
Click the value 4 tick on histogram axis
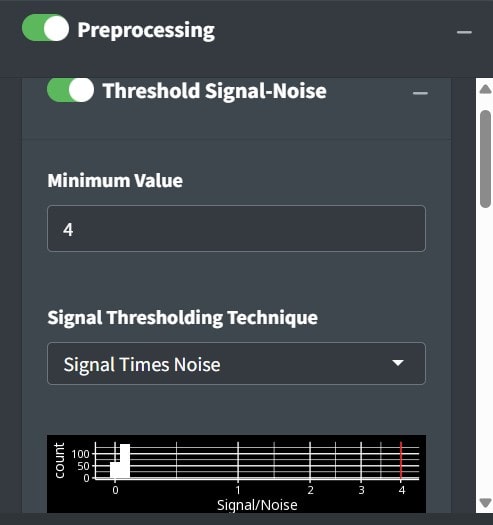(402, 490)
